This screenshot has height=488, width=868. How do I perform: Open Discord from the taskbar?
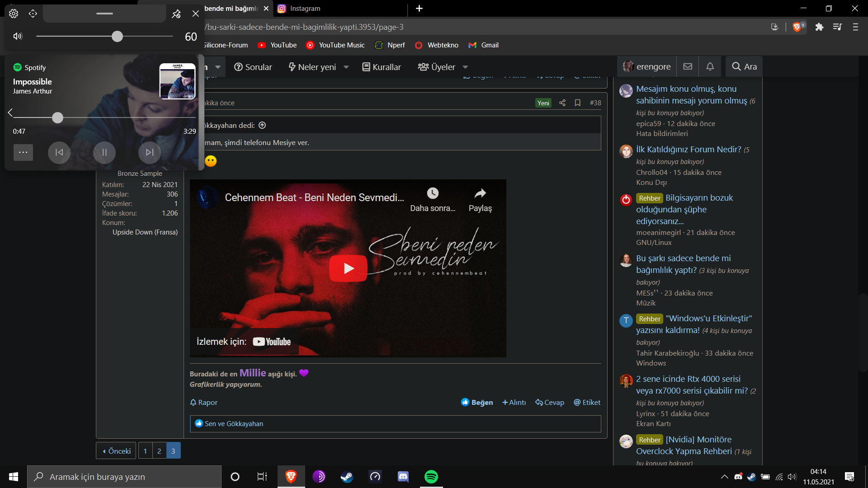pos(403,477)
